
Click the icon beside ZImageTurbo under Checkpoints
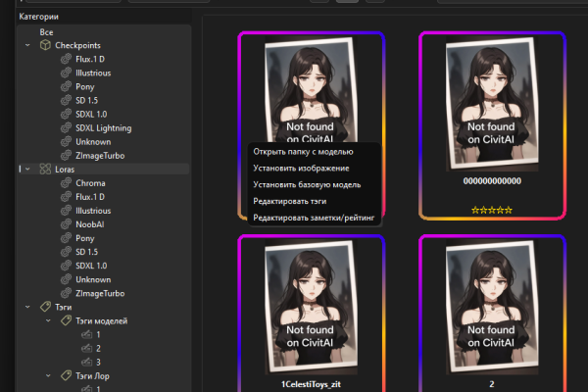click(66, 155)
